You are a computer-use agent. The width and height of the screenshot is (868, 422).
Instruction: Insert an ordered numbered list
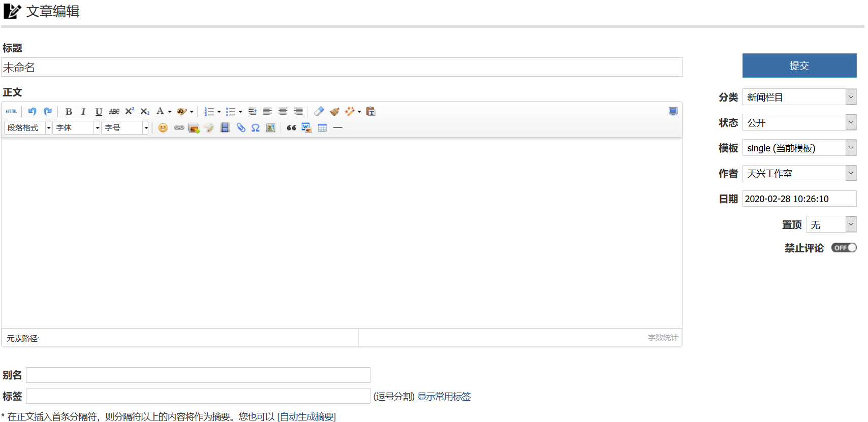coord(209,111)
